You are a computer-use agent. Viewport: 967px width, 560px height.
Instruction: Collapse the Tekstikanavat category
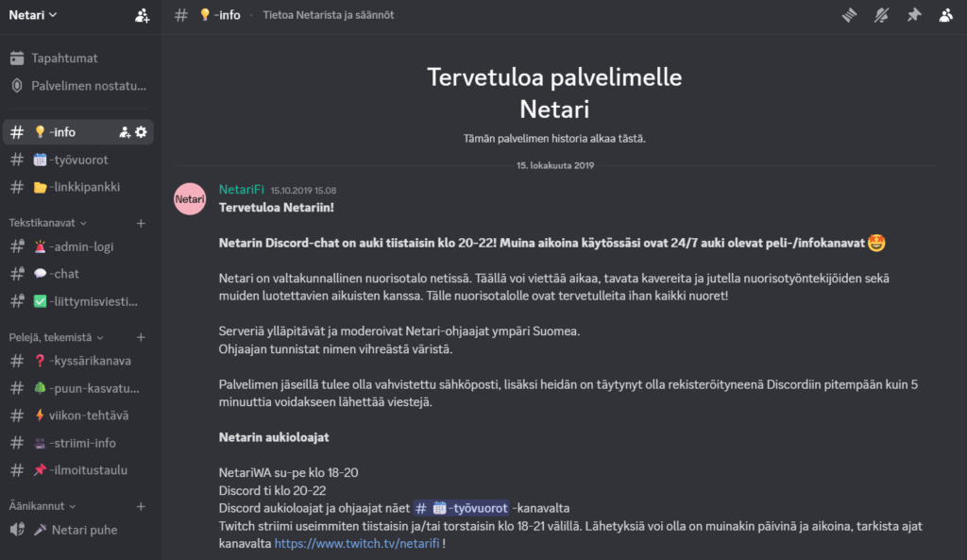click(48, 223)
